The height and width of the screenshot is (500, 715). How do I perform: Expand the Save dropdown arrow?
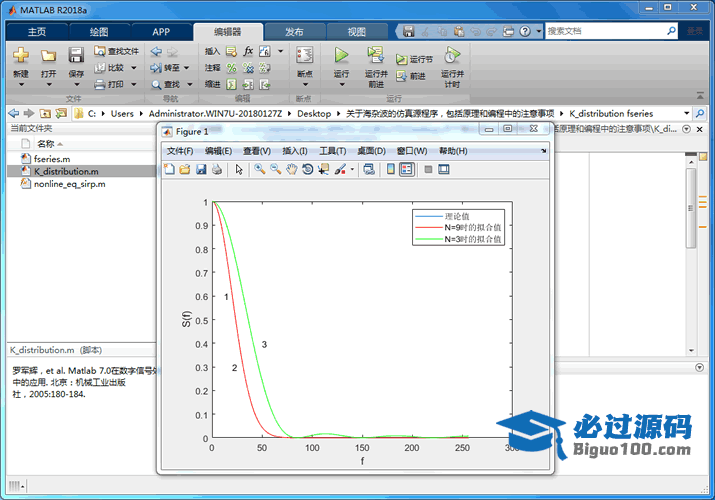coord(76,85)
